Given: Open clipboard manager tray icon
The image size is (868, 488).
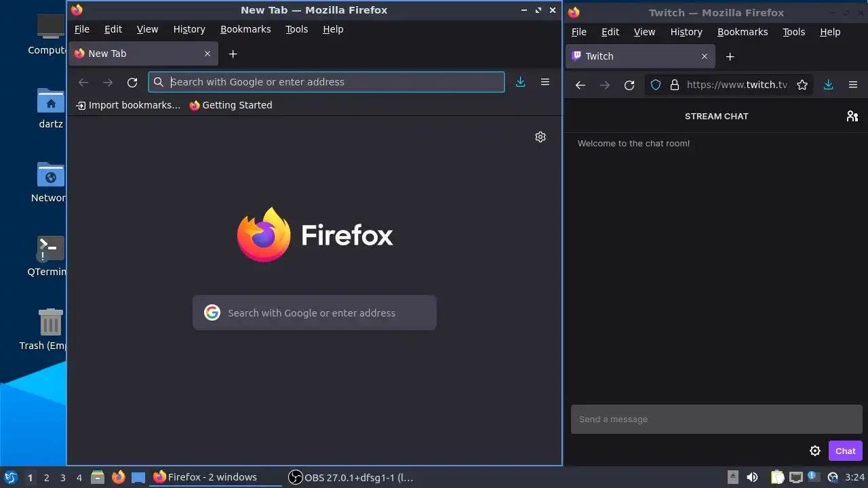Looking at the screenshot, I should coord(777,477).
